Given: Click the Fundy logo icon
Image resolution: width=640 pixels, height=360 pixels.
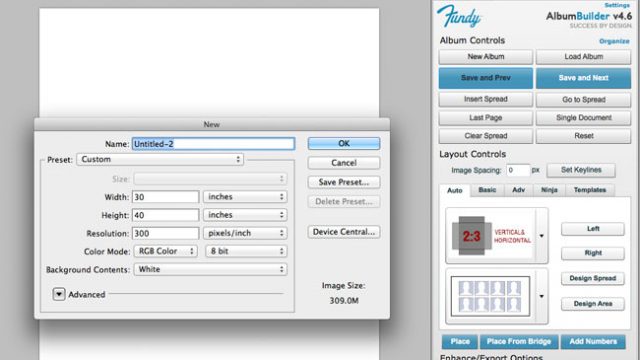Looking at the screenshot, I should [x=459, y=16].
